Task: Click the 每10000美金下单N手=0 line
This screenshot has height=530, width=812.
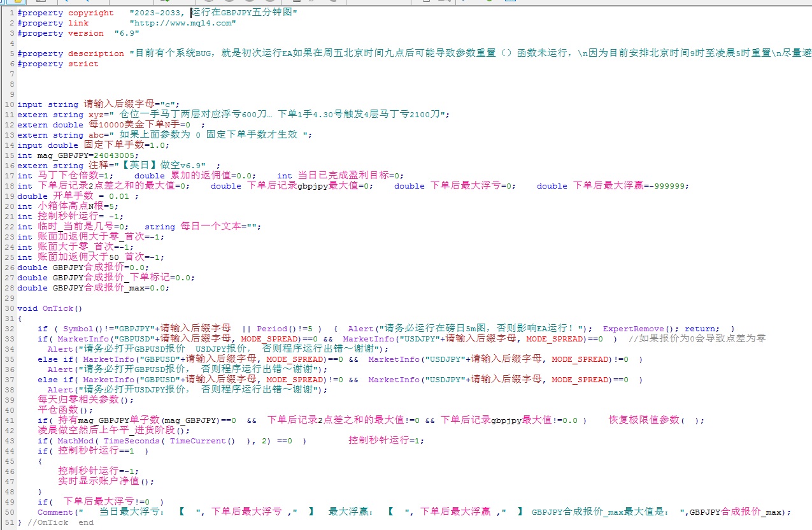Action: (111, 125)
